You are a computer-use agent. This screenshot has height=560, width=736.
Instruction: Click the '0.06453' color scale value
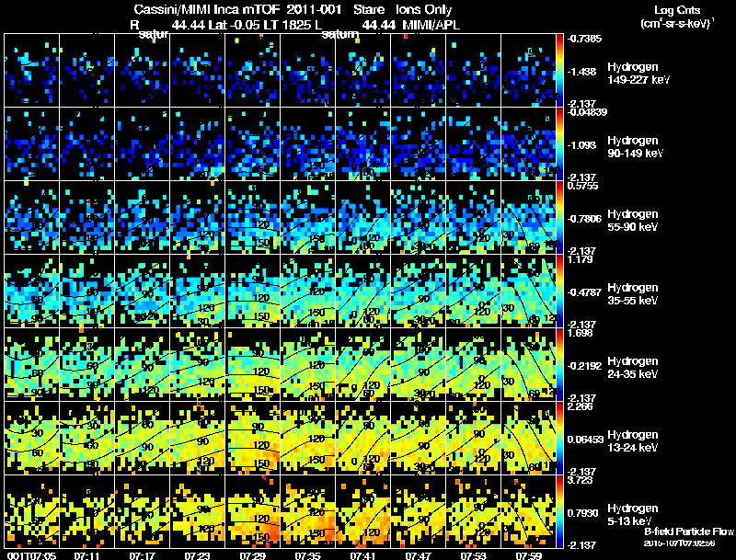click(585, 440)
